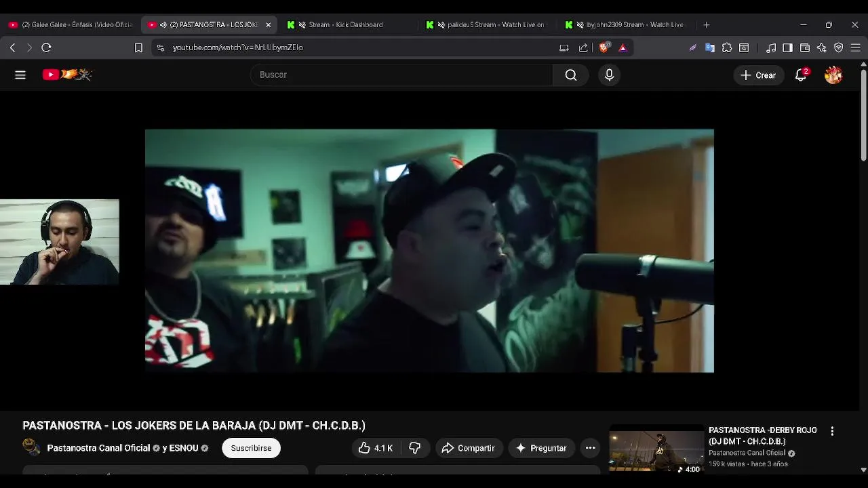Go to YouTube home via the logo

tap(67, 75)
